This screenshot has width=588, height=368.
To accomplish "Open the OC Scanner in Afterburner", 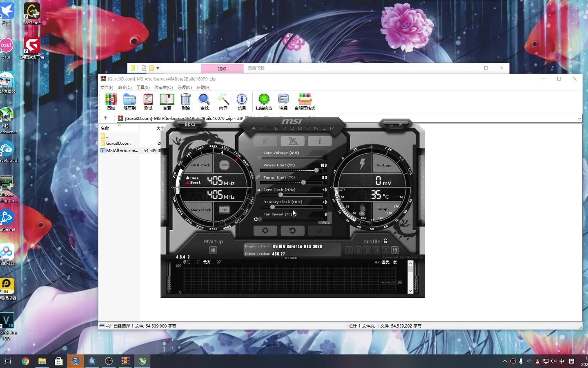I will (190, 124).
